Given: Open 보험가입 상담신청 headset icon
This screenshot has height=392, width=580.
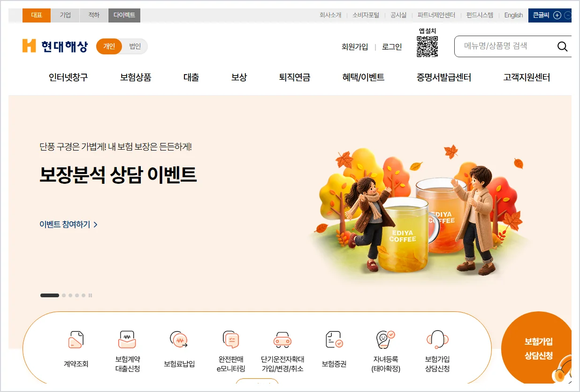Looking at the screenshot, I should point(437,339).
